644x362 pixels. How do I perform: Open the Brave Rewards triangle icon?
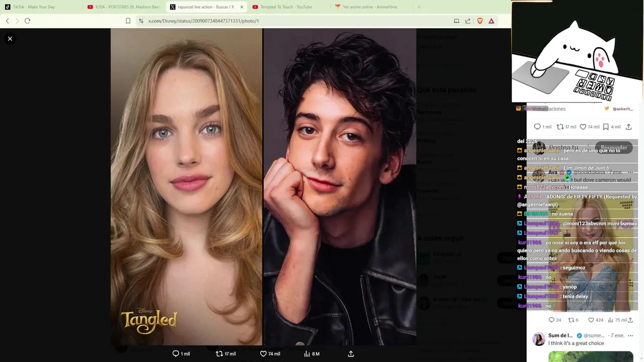click(491, 21)
